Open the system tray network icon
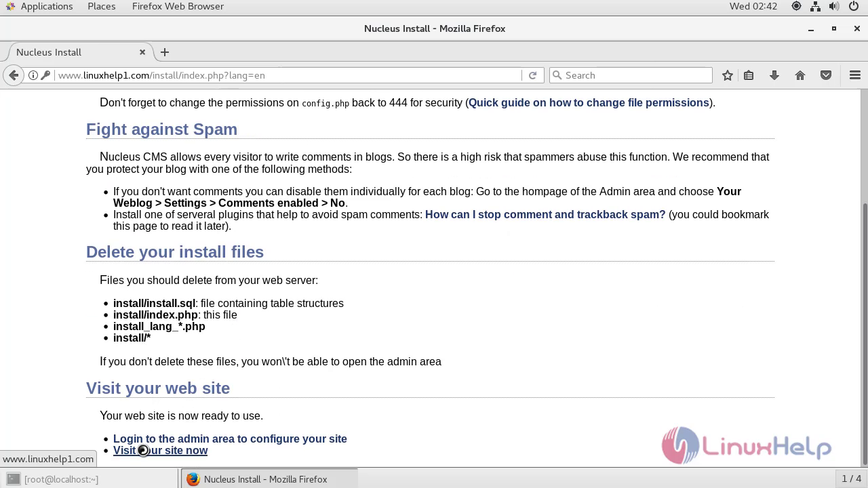The image size is (868, 488). tap(816, 6)
